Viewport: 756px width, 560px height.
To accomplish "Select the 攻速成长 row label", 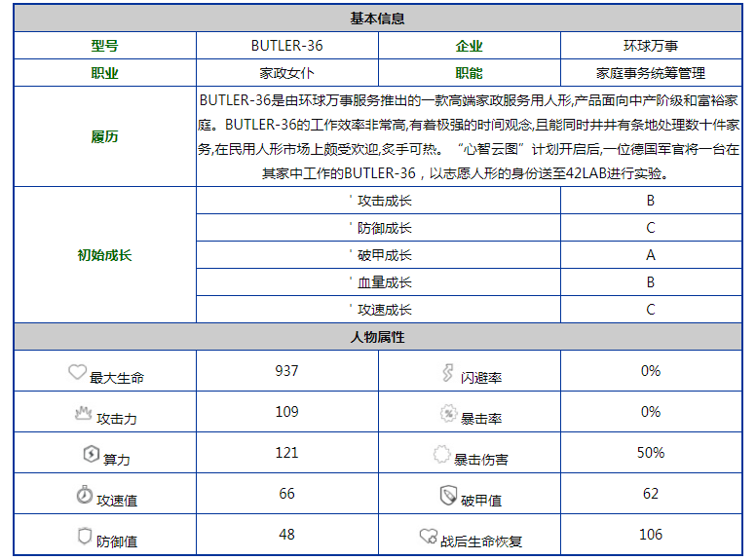I will point(384,310).
